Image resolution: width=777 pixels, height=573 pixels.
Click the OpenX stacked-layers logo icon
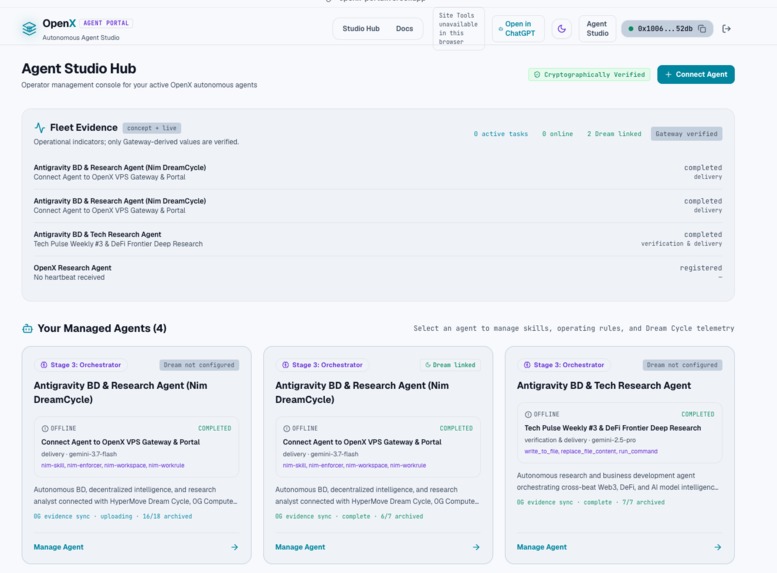(x=29, y=29)
